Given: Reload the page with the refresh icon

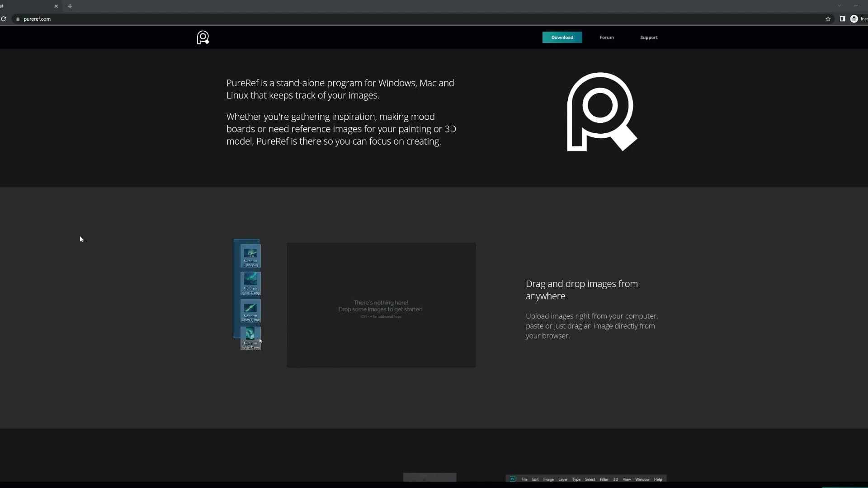Looking at the screenshot, I should [x=4, y=19].
